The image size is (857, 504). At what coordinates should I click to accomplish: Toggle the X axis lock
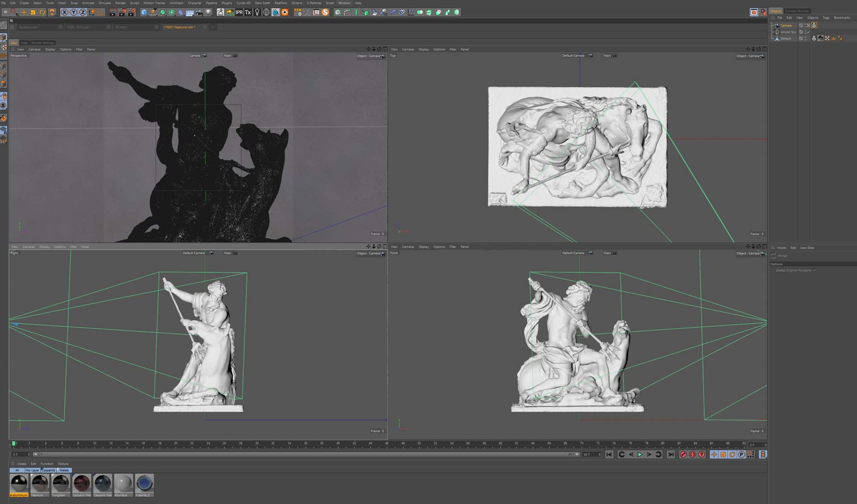64,12
